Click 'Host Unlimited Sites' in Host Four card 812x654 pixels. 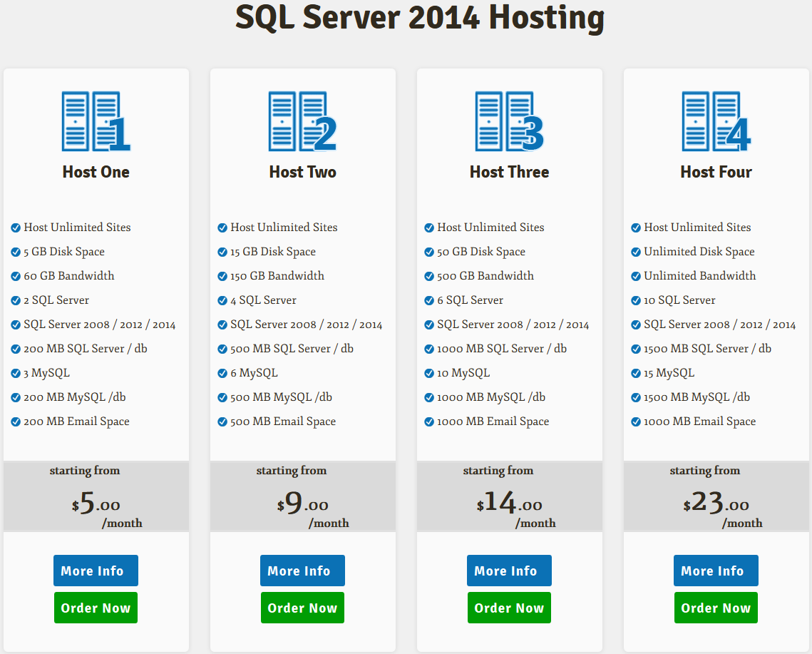pos(697,227)
